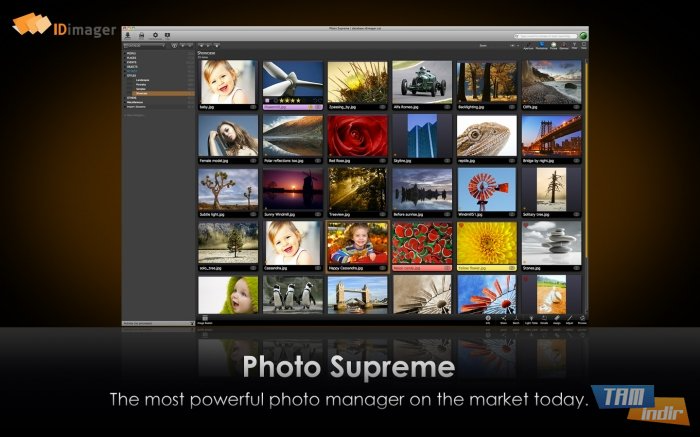Click the badge icon on the Cliffs.jpg label

[576, 107]
